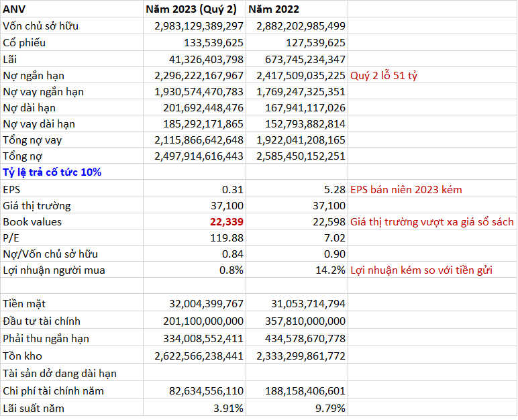The height and width of the screenshot is (420, 518).
Task: Select note 'EPS bán niên 2023 kém'
Action: tap(406, 190)
